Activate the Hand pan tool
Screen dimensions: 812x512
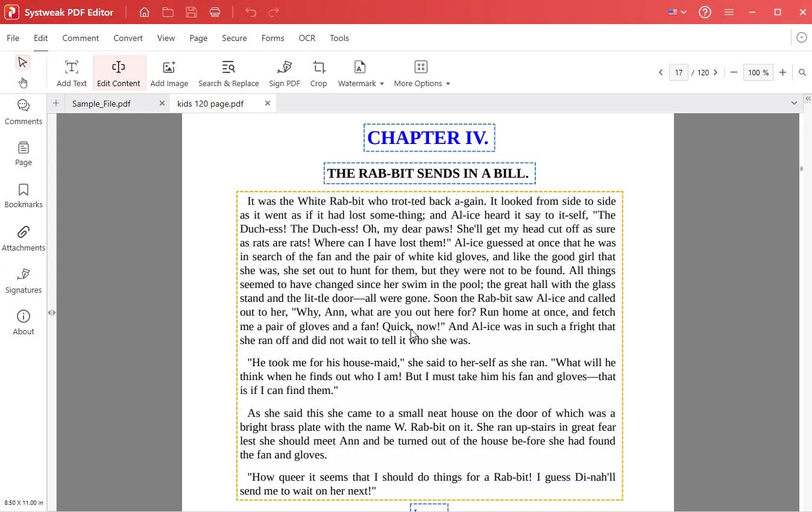click(23, 83)
